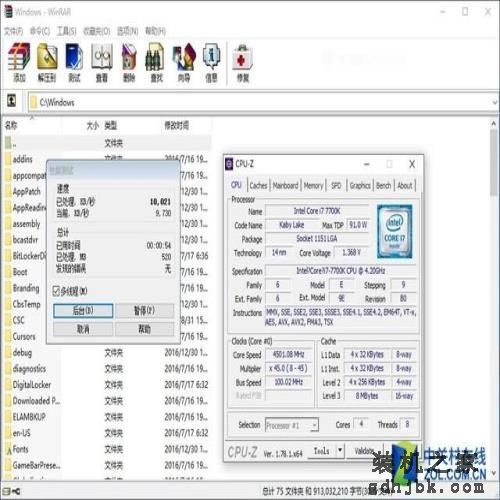Click the CPU-Z app icon in its title bar
Viewport: 500px width, 500px height.
tap(229, 164)
